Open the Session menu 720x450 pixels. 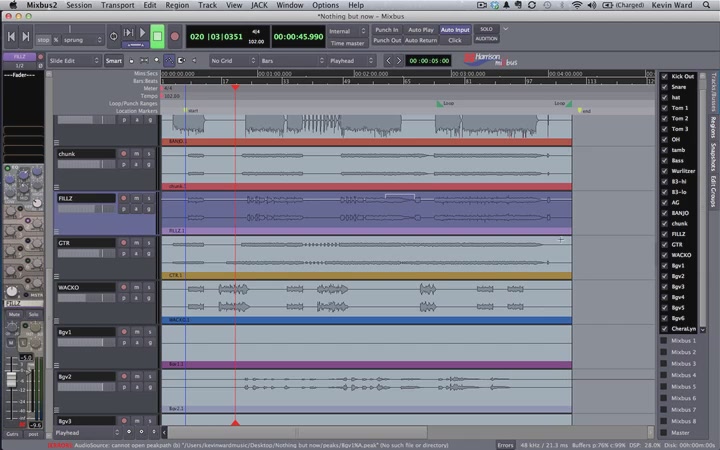pyautogui.click(x=79, y=5)
